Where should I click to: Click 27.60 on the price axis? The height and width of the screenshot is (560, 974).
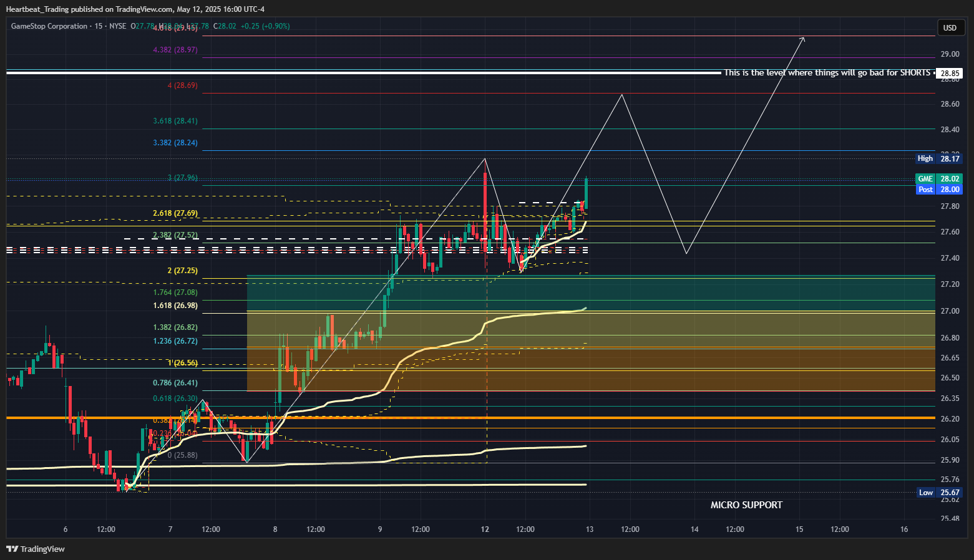(950, 232)
